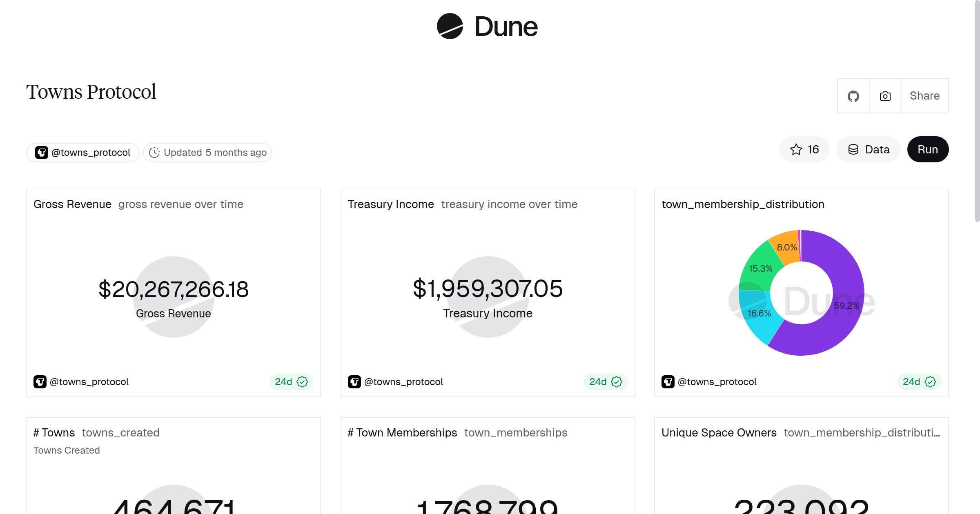Image resolution: width=980 pixels, height=514 pixels.
Task: Click the Dune logo at the top
Action: pyautogui.click(x=488, y=27)
